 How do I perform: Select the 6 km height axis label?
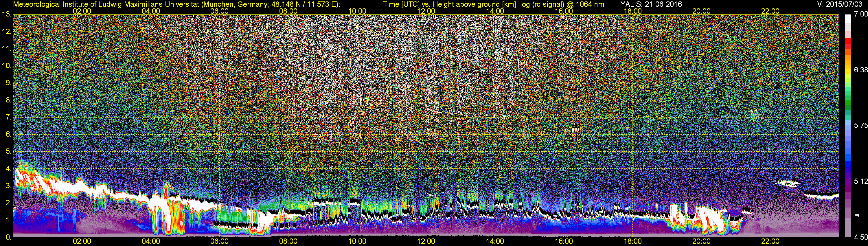coord(8,135)
